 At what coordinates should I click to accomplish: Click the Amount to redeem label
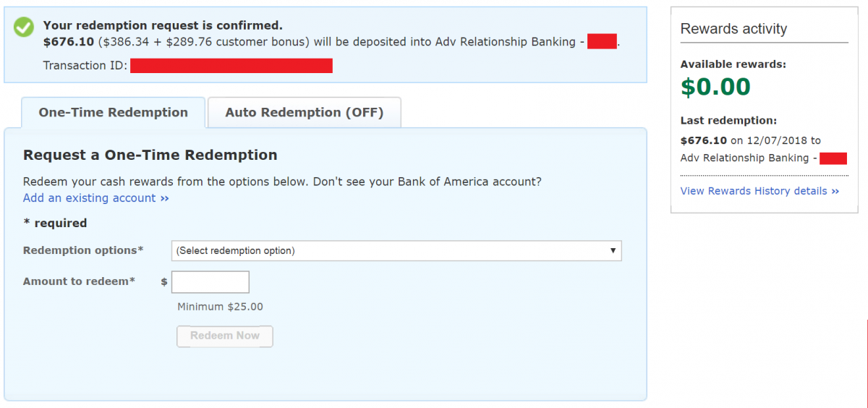point(79,281)
